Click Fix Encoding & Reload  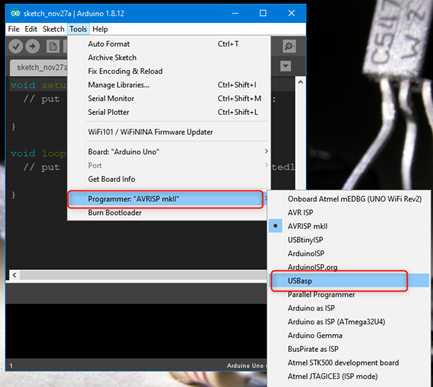[168, 71]
